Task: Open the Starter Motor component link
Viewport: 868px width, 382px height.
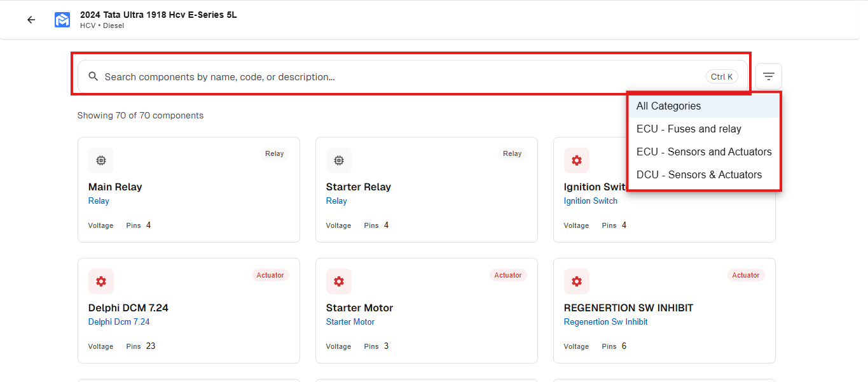Action: click(350, 322)
